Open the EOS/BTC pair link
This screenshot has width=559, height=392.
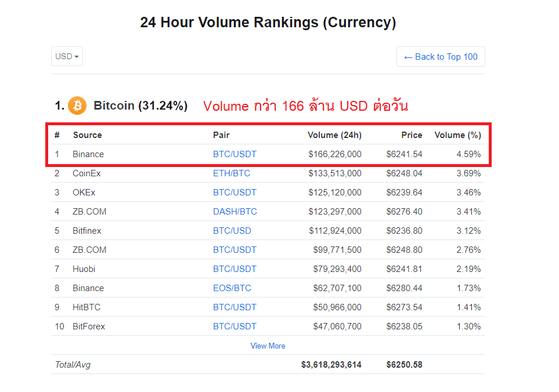[232, 288]
